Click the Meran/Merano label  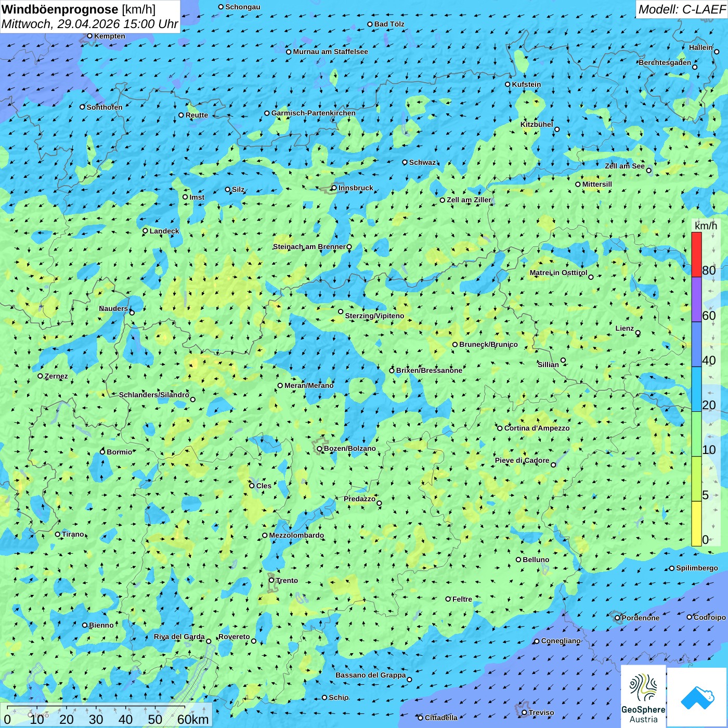tap(309, 385)
